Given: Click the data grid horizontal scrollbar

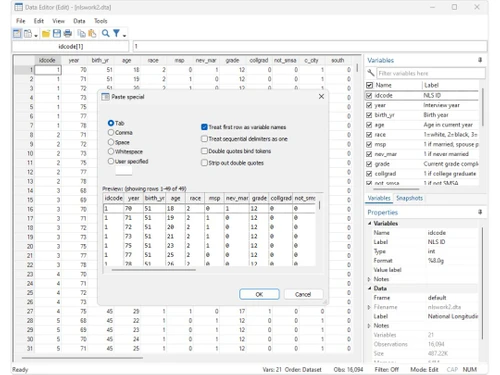Looking at the screenshot, I should tap(82, 358).
